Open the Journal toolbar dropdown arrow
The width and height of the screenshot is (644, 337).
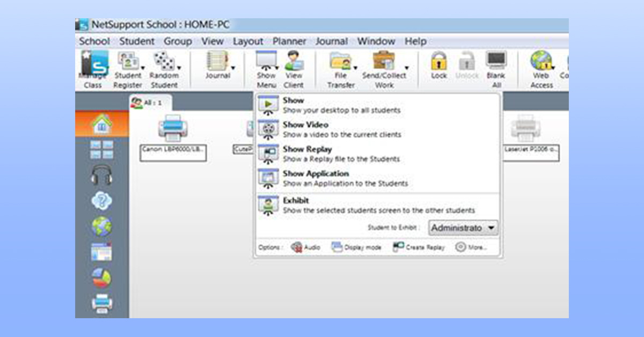coord(233,68)
